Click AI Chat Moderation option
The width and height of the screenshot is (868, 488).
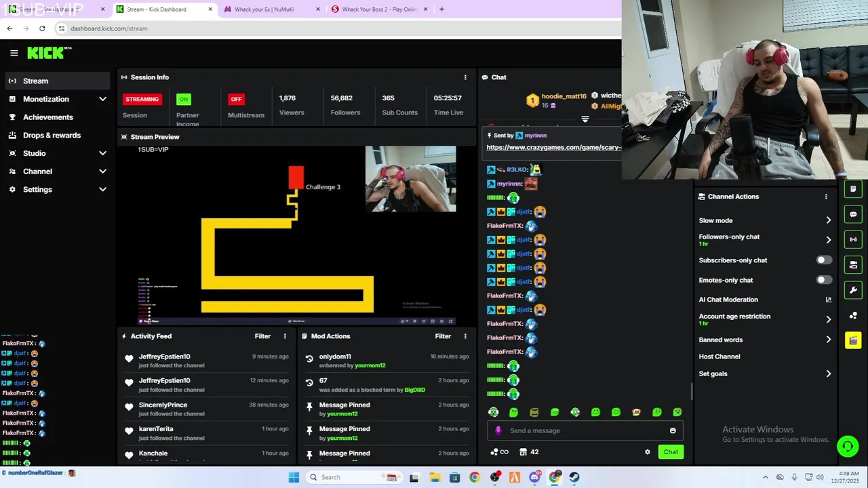[728, 300]
